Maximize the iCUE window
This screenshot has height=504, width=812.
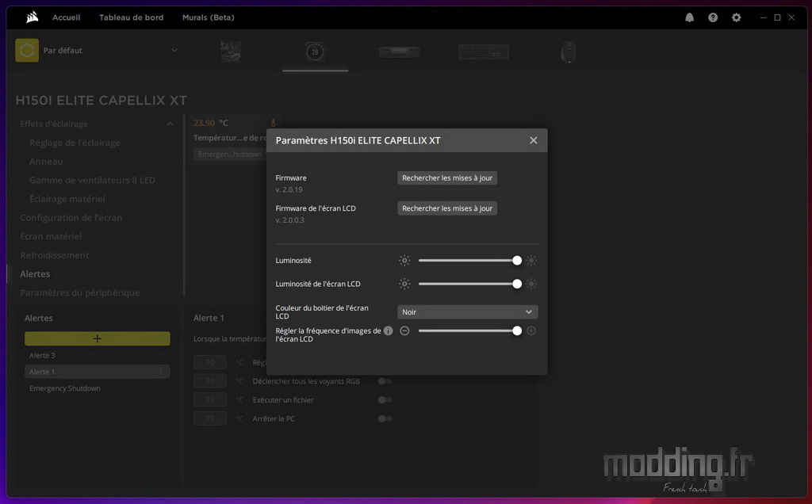pos(777,17)
